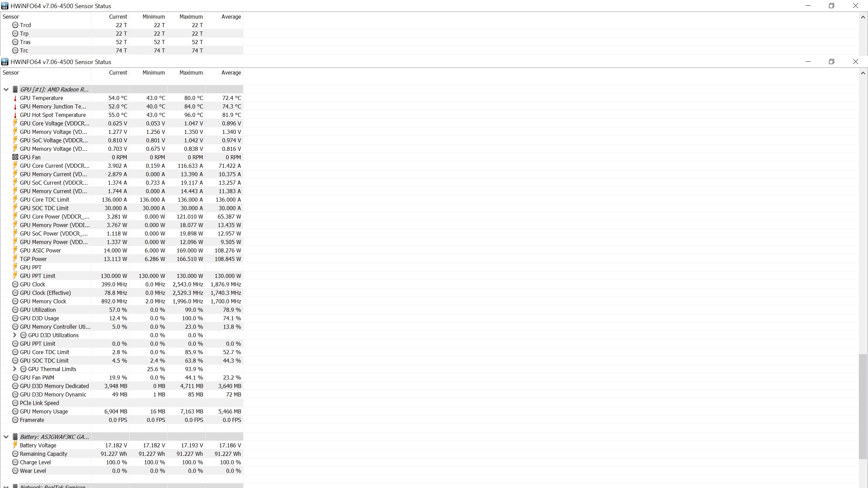Click the Framerate clock icon

click(x=15, y=420)
